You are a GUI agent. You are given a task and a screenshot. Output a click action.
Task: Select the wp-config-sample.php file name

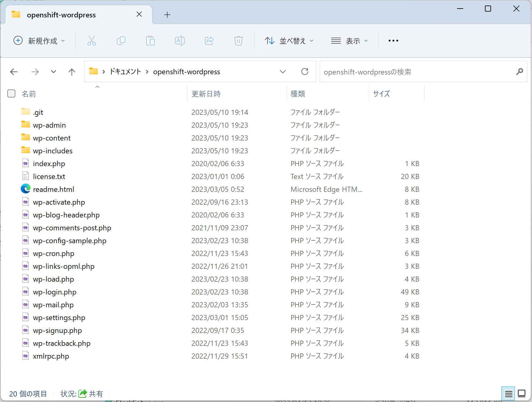click(70, 241)
